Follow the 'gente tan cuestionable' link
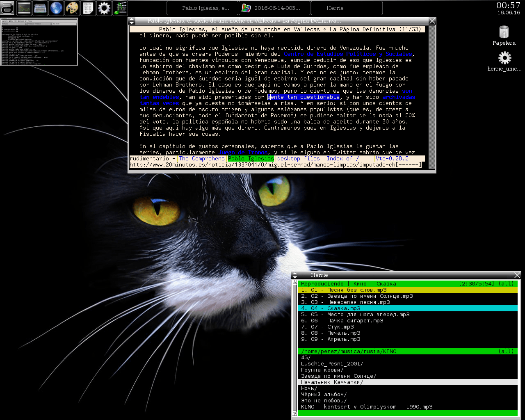Image resolution: width=525 pixels, height=420 pixels. (x=304, y=97)
